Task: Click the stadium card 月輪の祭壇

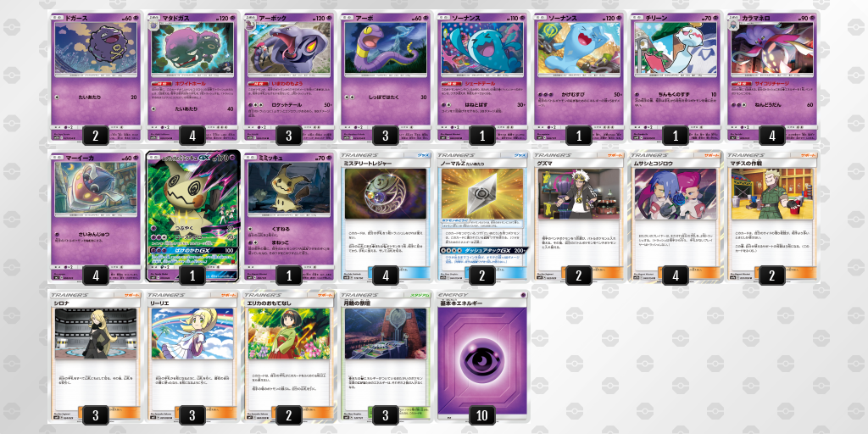Action: coord(386,355)
